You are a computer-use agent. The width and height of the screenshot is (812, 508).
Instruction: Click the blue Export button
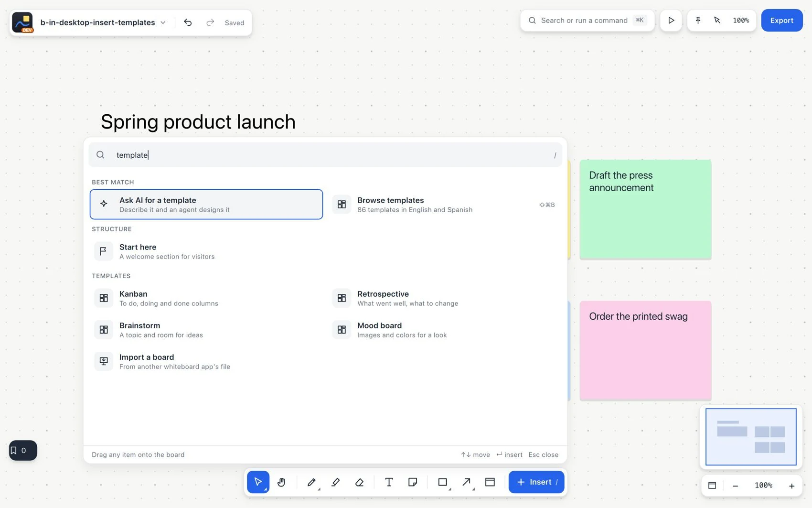[x=781, y=20]
